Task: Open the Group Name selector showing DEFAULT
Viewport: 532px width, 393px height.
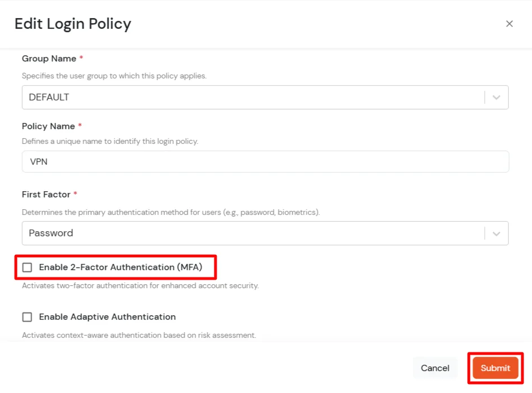Action: point(265,97)
